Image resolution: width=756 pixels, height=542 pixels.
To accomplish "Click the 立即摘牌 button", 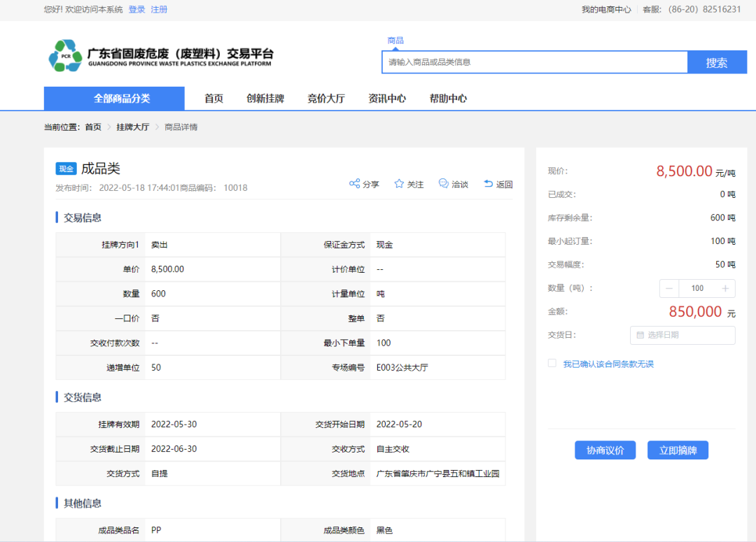I will (x=678, y=450).
